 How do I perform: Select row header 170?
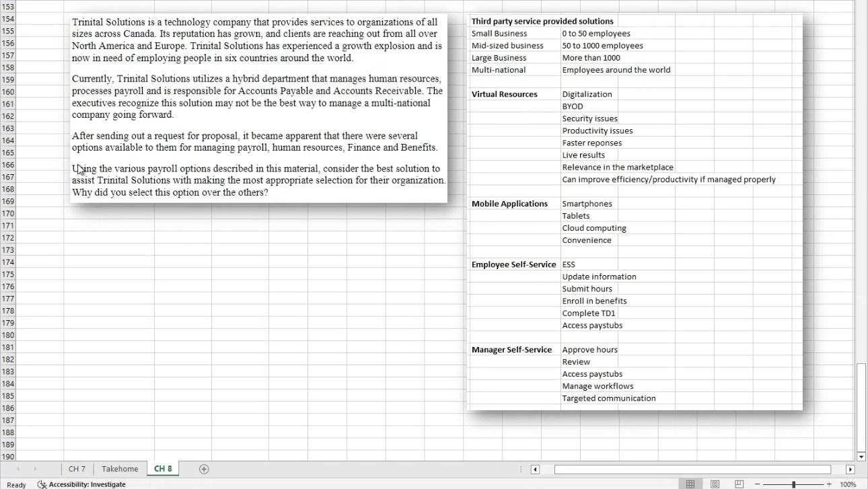click(8, 213)
